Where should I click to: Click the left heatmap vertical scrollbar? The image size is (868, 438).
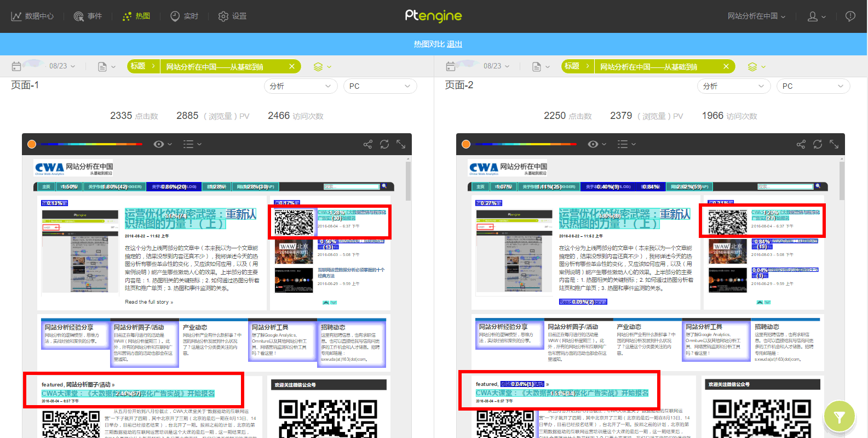pos(408,181)
